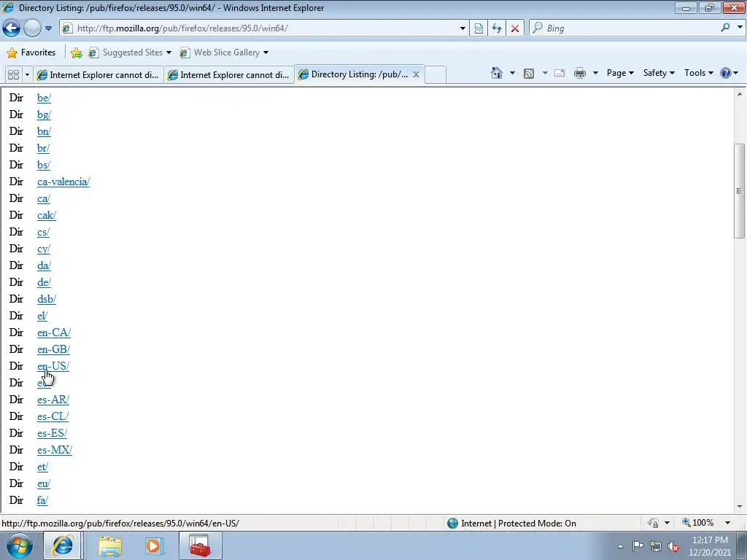Expand the Home button dropdown arrow
This screenshot has height=560, width=747.
click(x=512, y=73)
